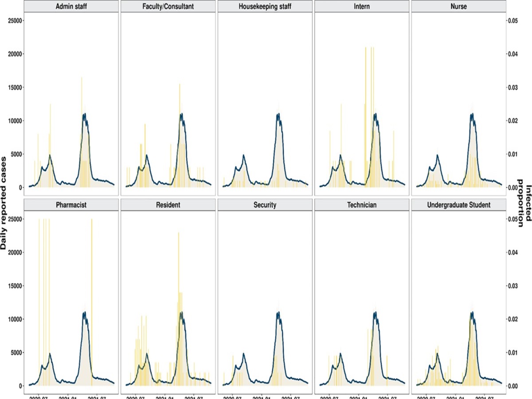The height and width of the screenshot is (399, 532).
Task: Select the Pharmacist panel header
Action: point(71,205)
